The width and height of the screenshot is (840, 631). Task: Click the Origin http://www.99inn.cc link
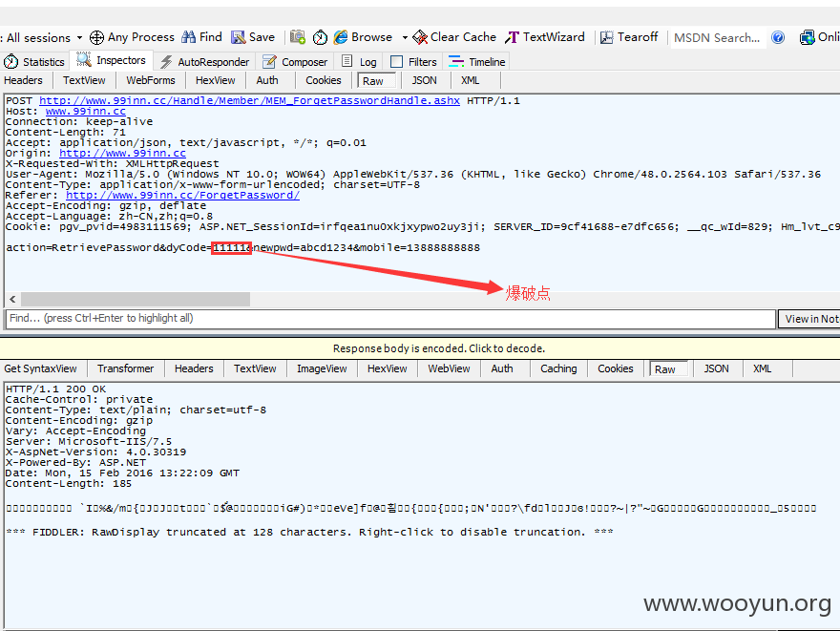click(x=123, y=153)
